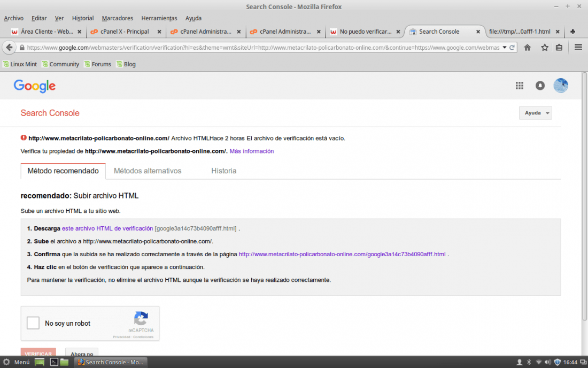Open the volume tray icon
Viewport: 588px width, 368px height.
tap(547, 362)
